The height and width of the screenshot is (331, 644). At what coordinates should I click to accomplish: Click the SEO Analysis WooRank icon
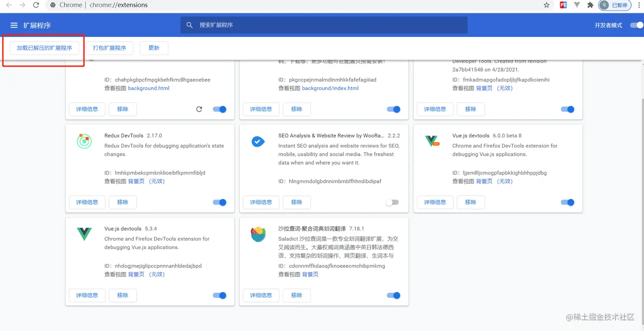click(x=258, y=141)
